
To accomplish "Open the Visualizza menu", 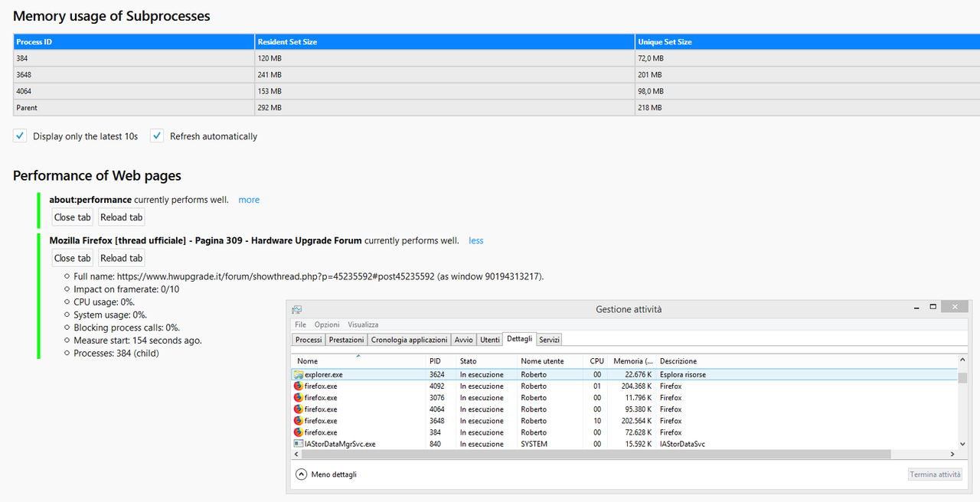I will [x=363, y=324].
